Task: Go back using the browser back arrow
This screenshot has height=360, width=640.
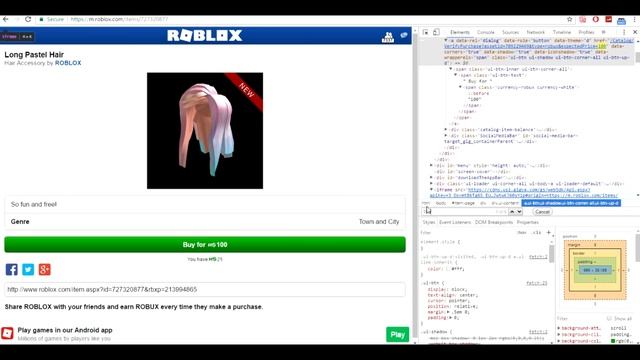Action: pos(6,19)
